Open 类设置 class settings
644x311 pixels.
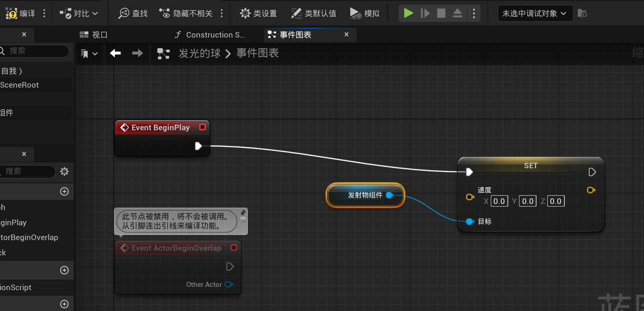(x=258, y=13)
